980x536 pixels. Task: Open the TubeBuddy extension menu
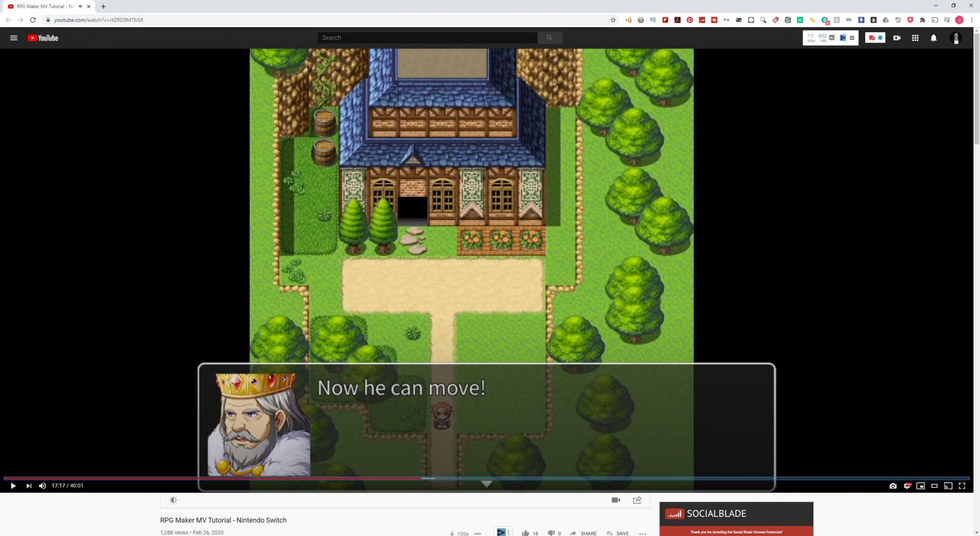(875, 38)
